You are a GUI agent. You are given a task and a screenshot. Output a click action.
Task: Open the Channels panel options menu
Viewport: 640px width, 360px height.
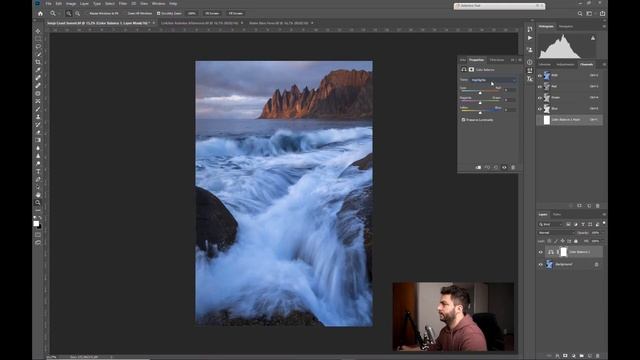coord(604,64)
